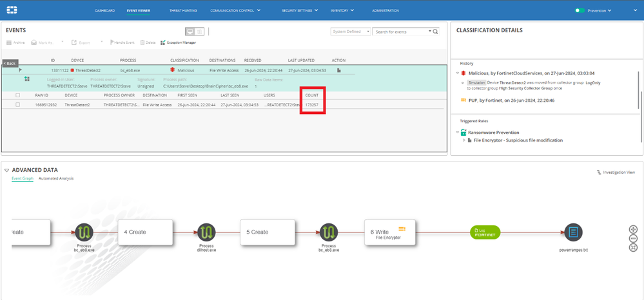The image size is (644, 300).
Task: Check the raw data header checkbox
Action: click(17, 95)
